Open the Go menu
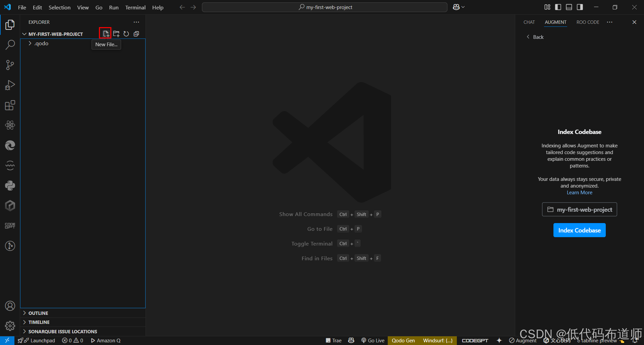Screen dimensions: 644x345 click(x=99, y=7)
